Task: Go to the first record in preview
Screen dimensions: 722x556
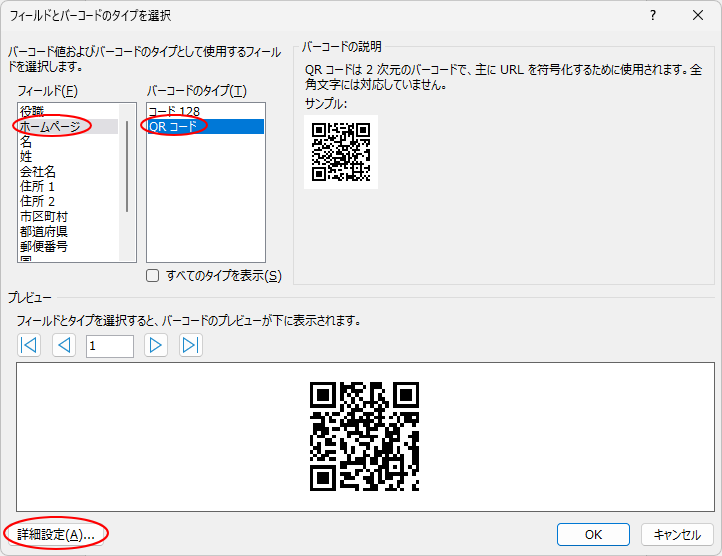Action: 29,345
